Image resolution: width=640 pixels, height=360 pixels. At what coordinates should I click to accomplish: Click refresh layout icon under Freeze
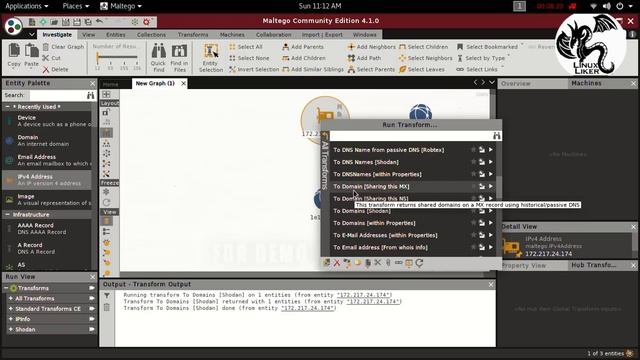[107, 202]
